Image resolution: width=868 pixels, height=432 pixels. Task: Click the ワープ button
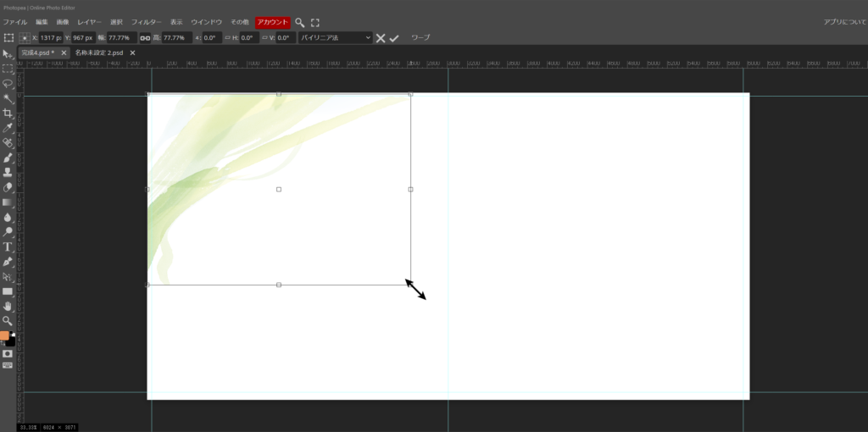click(x=420, y=38)
